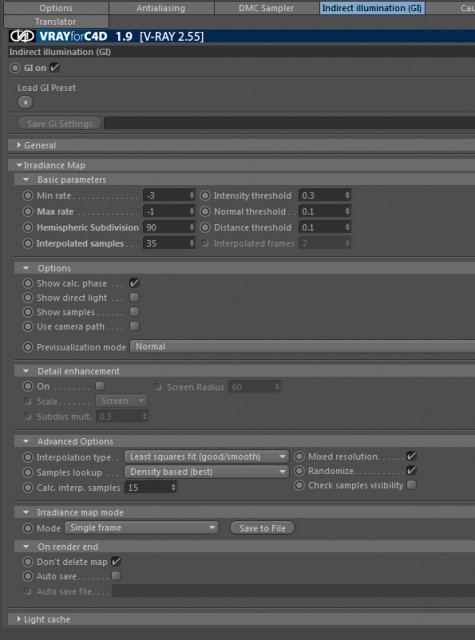The height and width of the screenshot is (640, 475).
Task: Collapse the Irradiance Map section
Action: pyautogui.click(x=19, y=165)
